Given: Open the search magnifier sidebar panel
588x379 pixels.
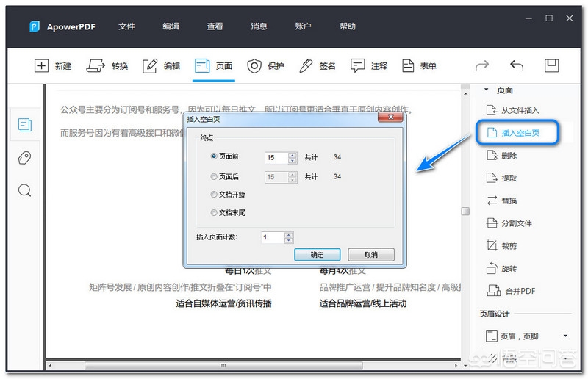Looking at the screenshot, I should 25,190.
